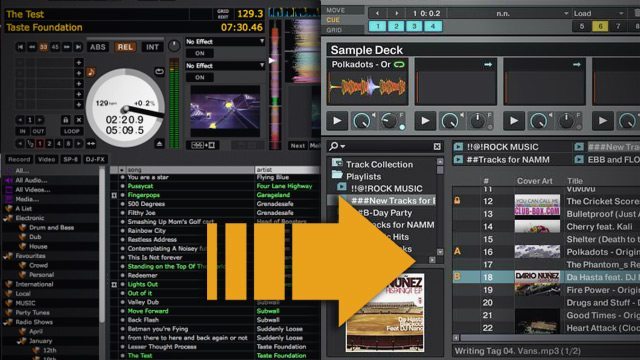Toggle the orange key lock note icon

pyautogui.click(x=91, y=73)
